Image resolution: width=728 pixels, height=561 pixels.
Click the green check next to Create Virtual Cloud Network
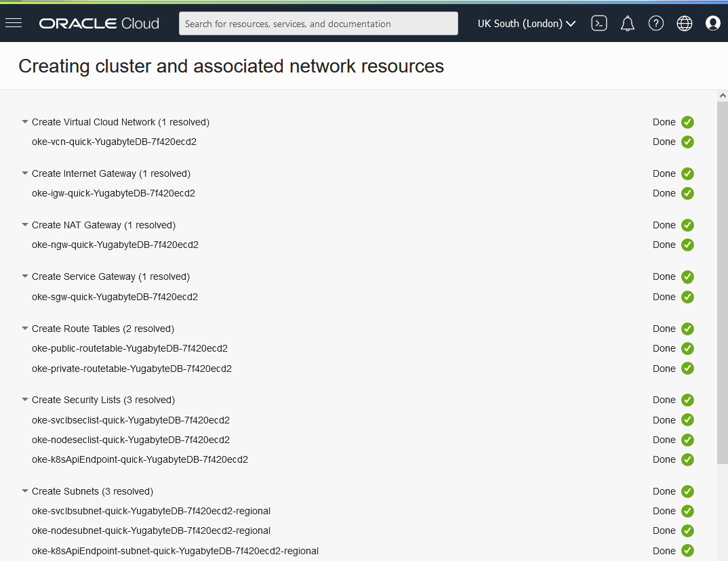pyautogui.click(x=687, y=123)
